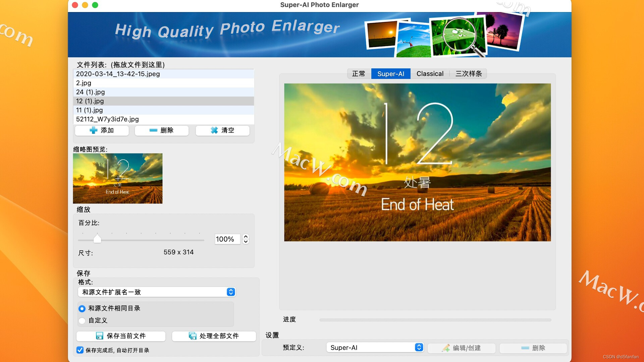
Task: Click the Delete preset minus icon
Action: pos(525,348)
